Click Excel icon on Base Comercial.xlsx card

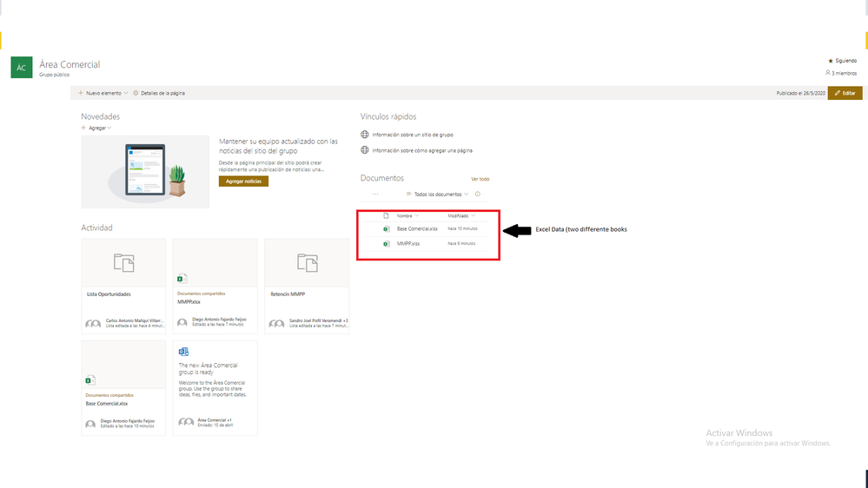pyautogui.click(x=90, y=380)
